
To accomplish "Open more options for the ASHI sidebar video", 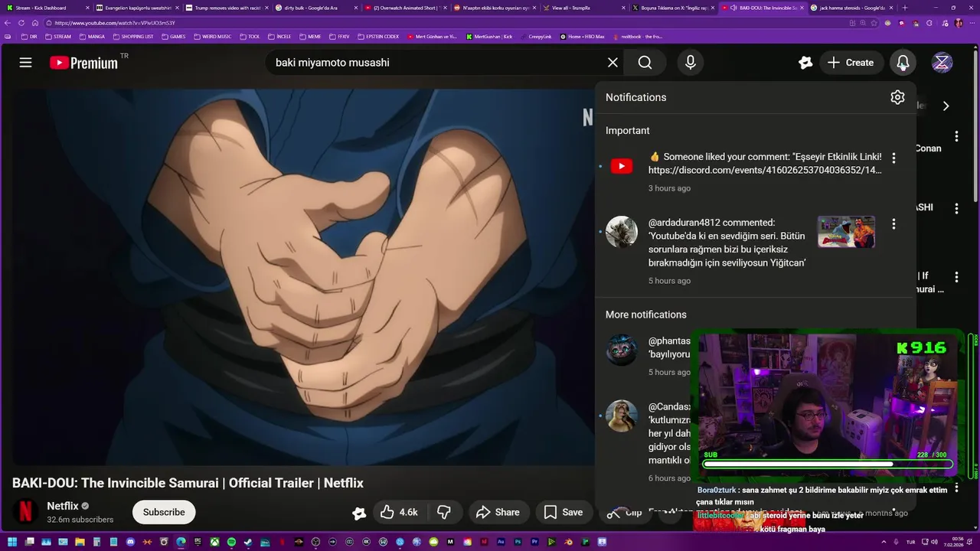I will tap(956, 208).
